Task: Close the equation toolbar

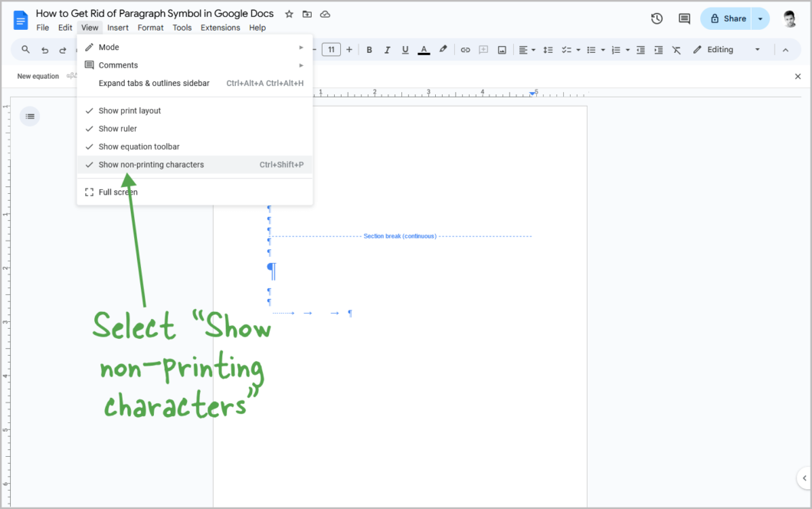Action: pyautogui.click(x=797, y=76)
